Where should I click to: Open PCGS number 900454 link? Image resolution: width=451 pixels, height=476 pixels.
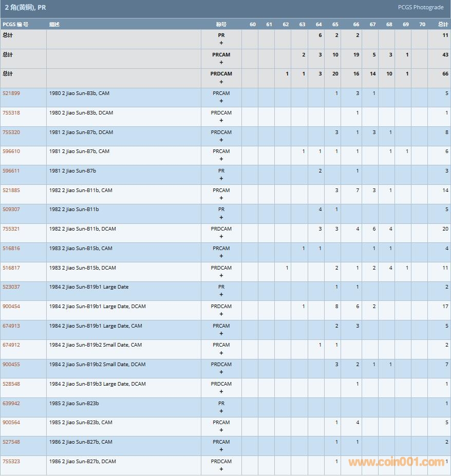pyautogui.click(x=11, y=307)
